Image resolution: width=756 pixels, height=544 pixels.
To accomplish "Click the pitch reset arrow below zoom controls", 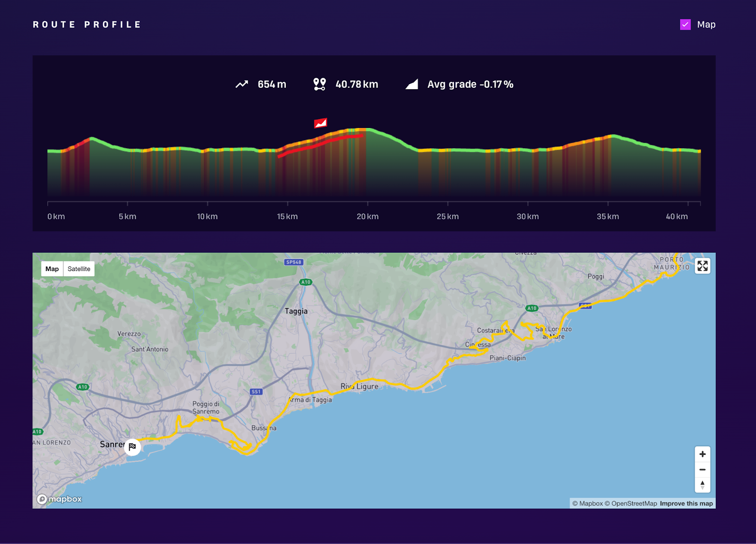I will pyautogui.click(x=703, y=484).
